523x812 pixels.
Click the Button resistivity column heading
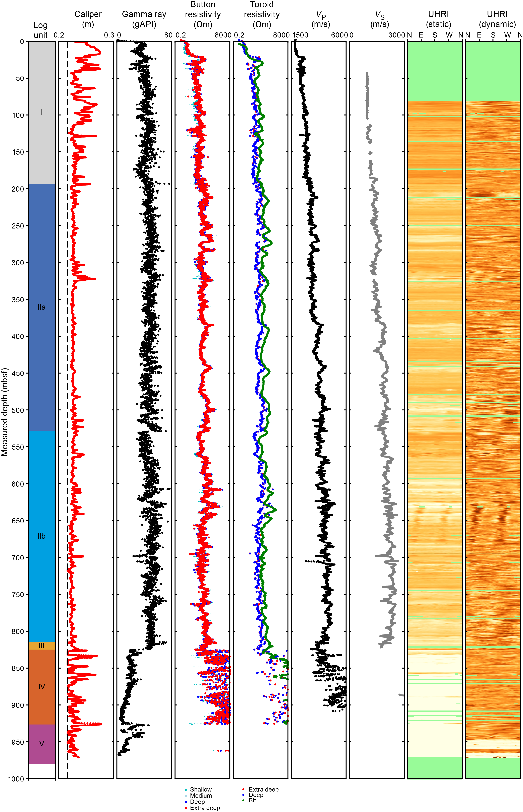[x=203, y=14]
